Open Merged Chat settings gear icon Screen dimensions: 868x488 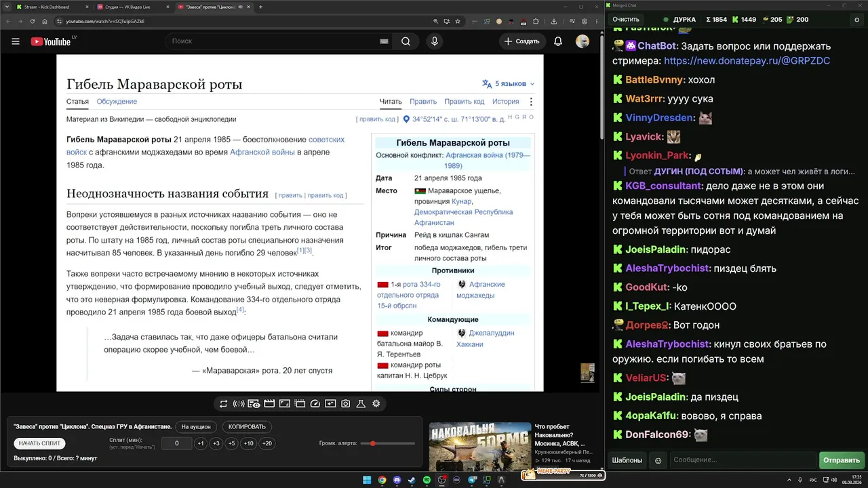(x=856, y=20)
